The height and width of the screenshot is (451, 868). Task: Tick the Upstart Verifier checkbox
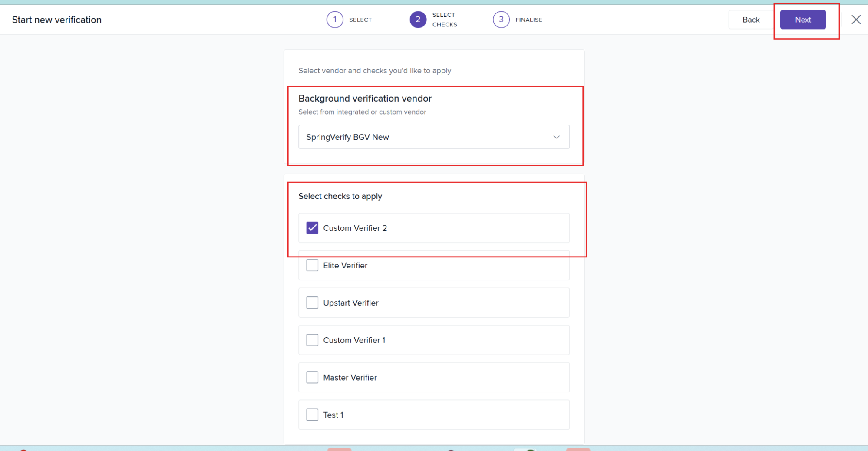click(x=312, y=303)
